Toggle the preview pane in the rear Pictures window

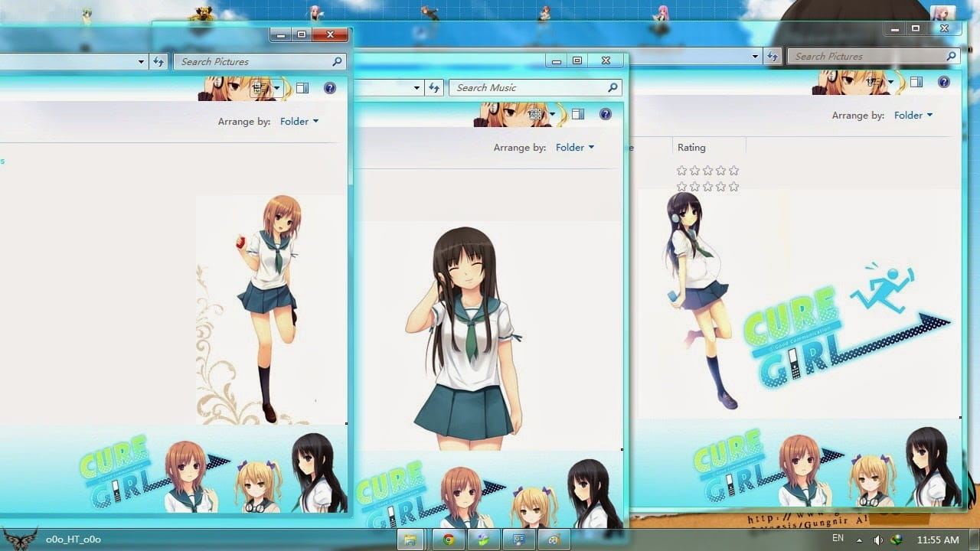[x=916, y=82]
